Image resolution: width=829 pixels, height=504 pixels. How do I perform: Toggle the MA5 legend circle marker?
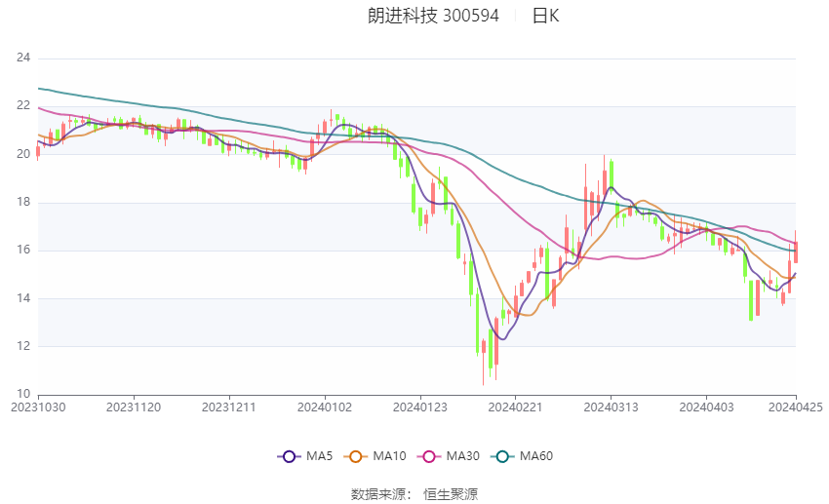tap(289, 456)
